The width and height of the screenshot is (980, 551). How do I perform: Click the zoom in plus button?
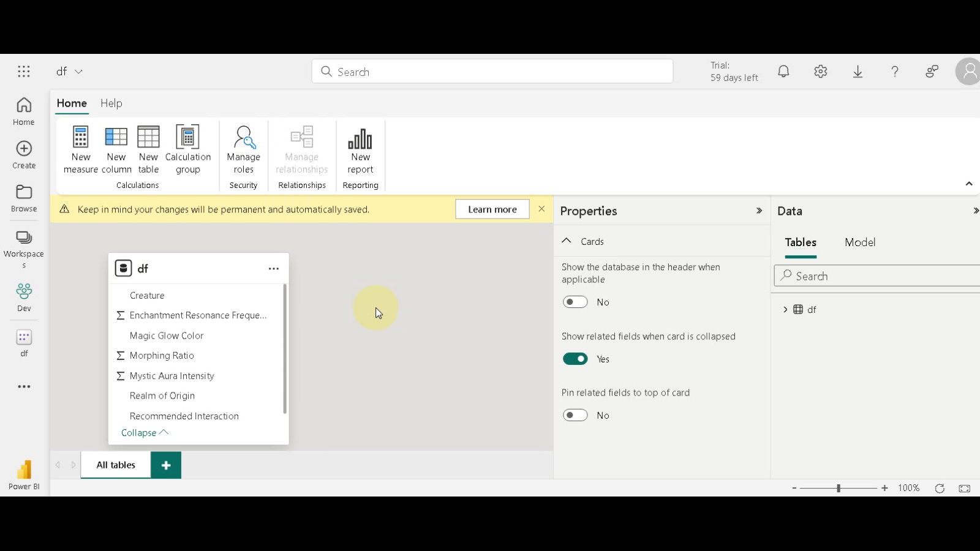884,489
